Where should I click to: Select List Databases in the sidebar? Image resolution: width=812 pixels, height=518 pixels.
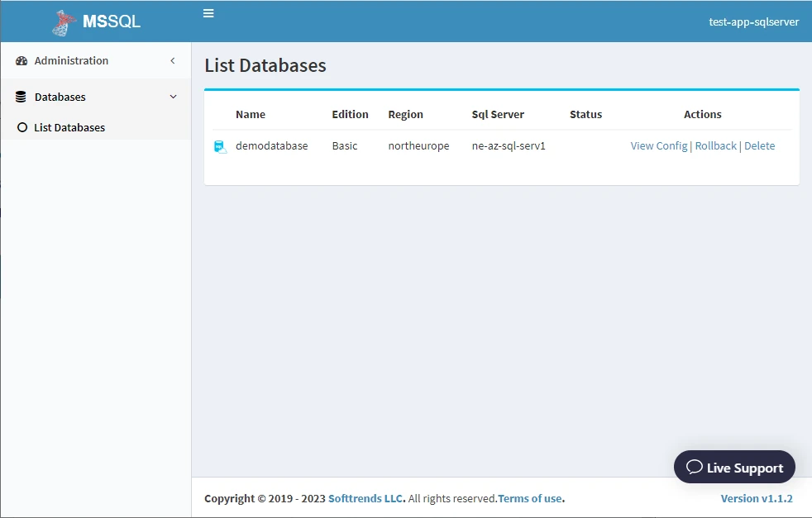coord(96,127)
